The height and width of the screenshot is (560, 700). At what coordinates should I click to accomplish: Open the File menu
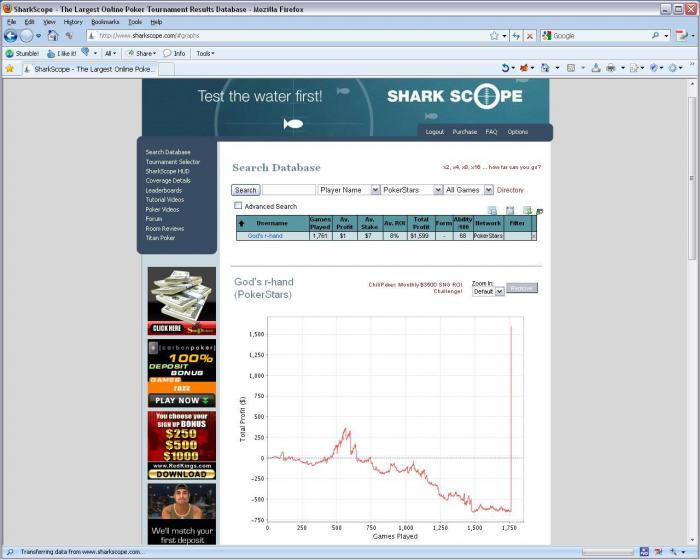coord(12,22)
